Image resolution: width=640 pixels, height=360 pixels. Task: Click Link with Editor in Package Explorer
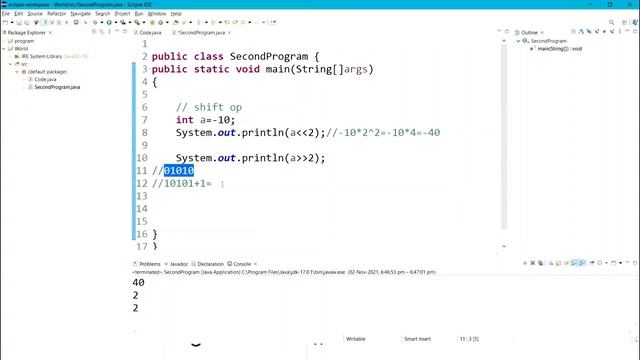point(101,32)
